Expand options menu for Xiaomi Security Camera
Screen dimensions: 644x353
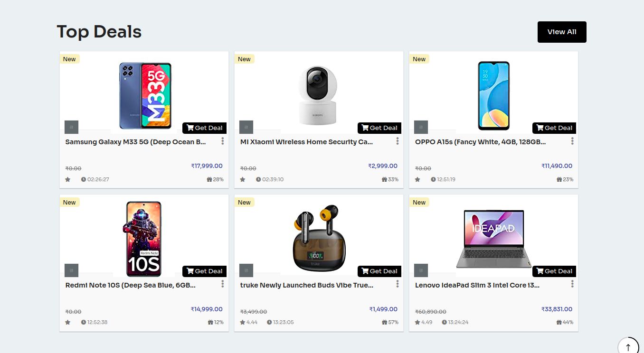398,141
